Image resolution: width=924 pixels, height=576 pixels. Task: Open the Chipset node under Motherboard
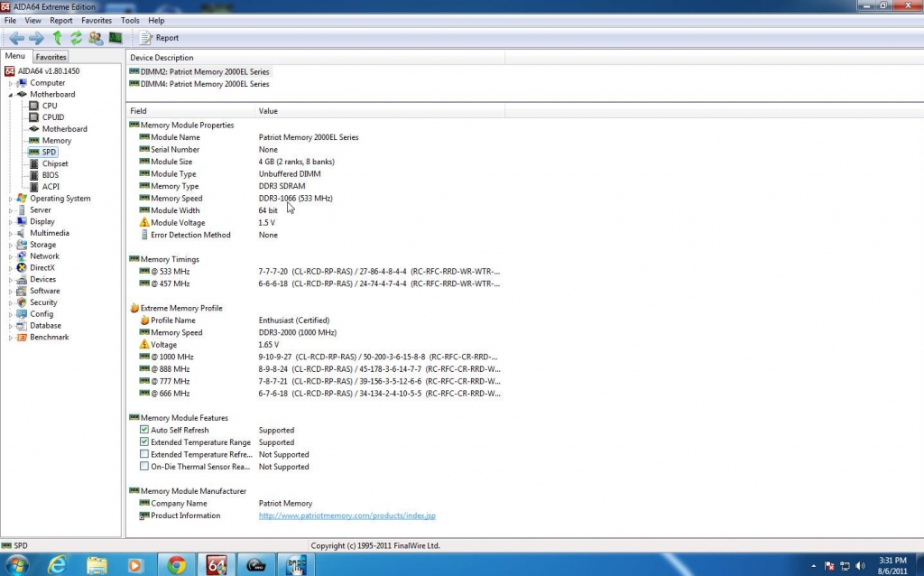(54, 163)
